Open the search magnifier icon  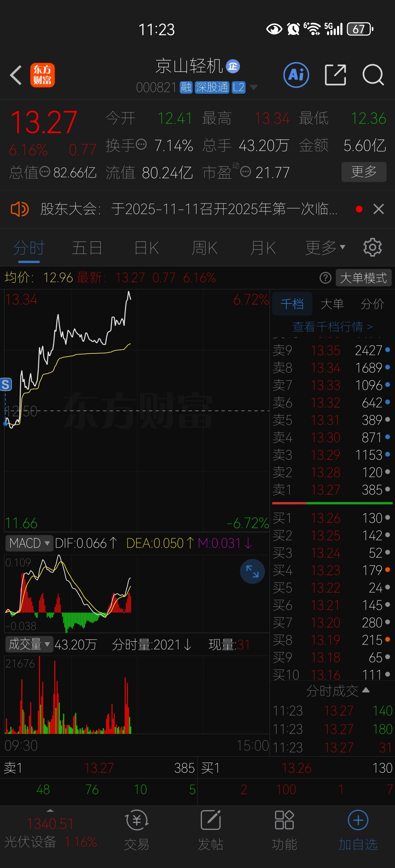(x=373, y=75)
